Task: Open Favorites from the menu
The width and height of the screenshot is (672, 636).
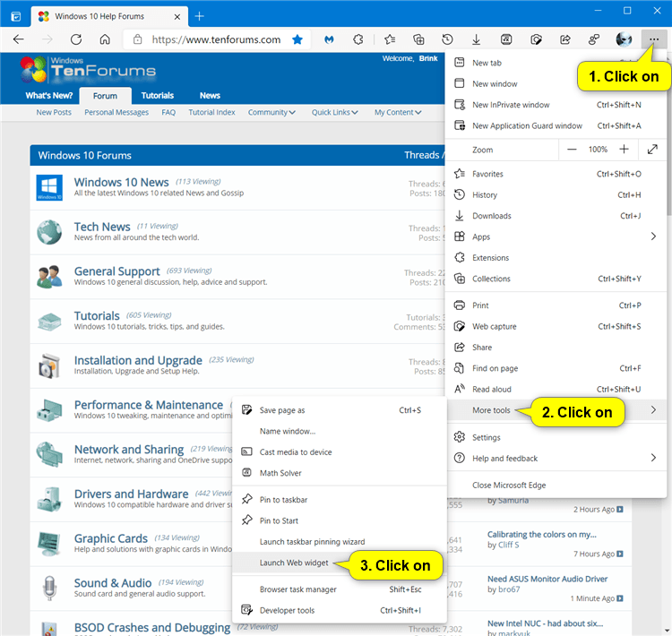Action: 556,174
